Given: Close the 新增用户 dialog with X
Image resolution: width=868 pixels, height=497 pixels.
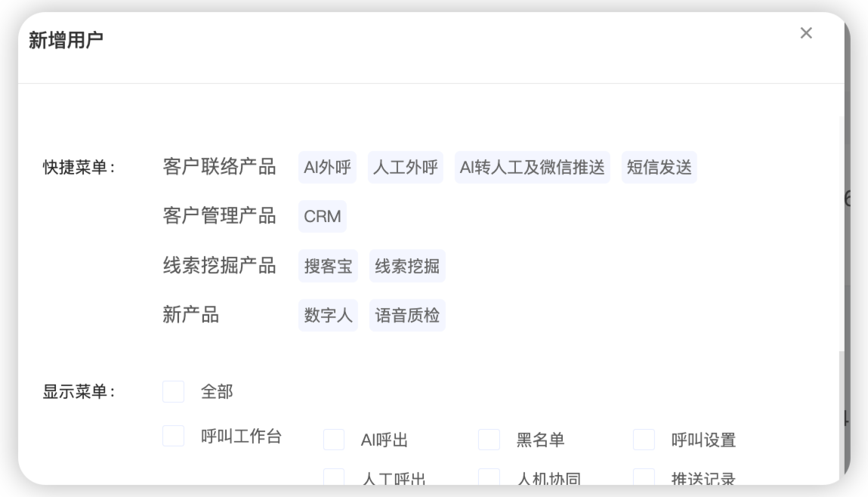Looking at the screenshot, I should 806,33.
